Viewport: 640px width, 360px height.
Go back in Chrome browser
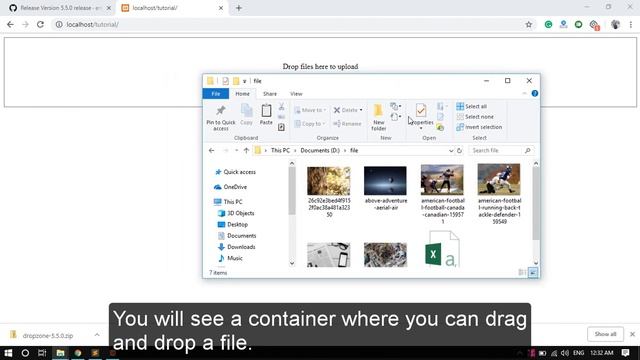click(x=10, y=24)
